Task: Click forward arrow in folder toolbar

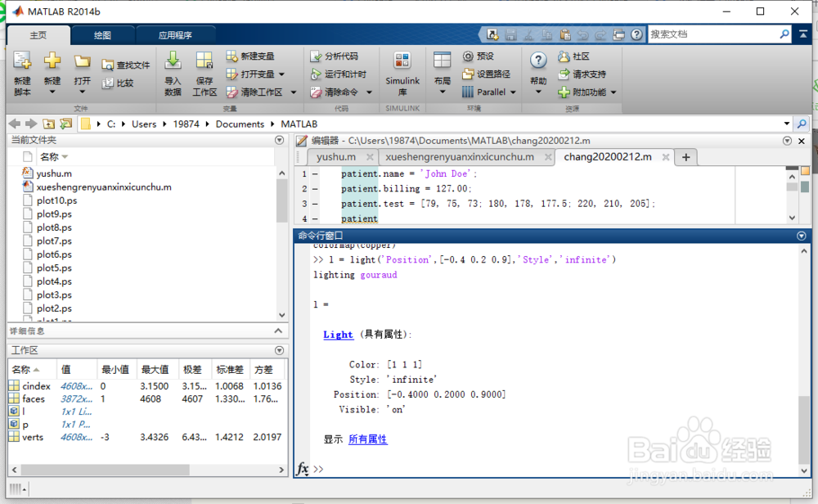Action: (x=31, y=124)
